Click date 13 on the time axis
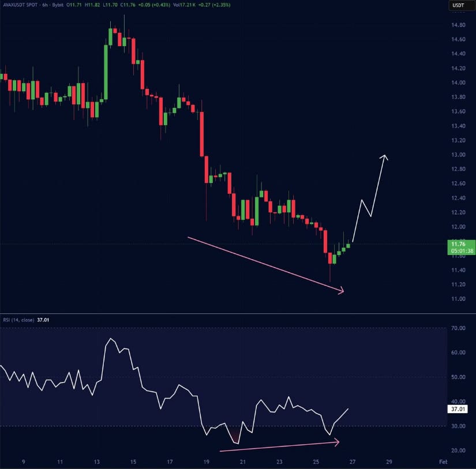476x469 pixels. click(97, 462)
